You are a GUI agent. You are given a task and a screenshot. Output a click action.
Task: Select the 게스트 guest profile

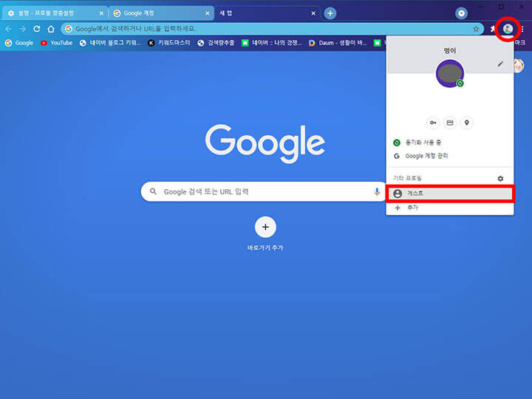[450, 194]
